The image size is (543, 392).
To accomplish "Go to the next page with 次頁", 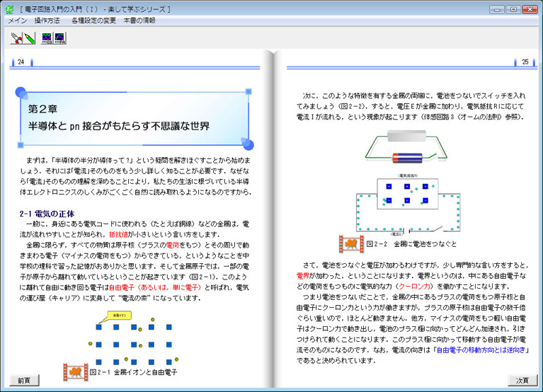I will pyautogui.click(x=523, y=380).
